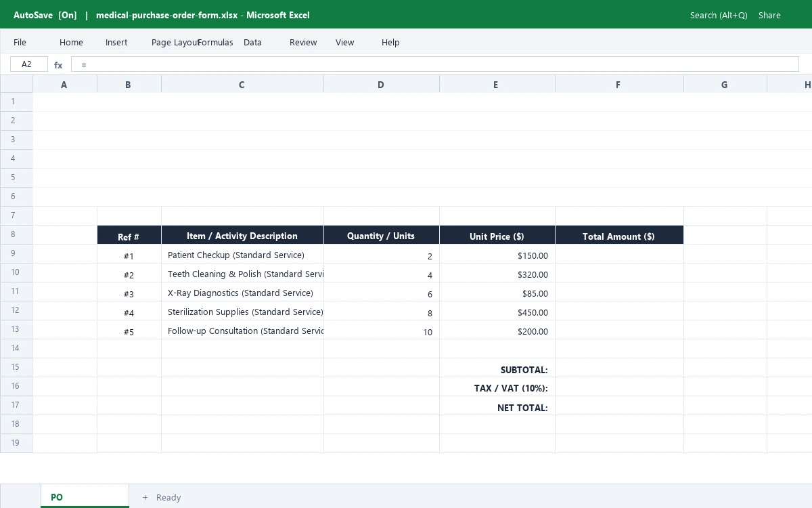This screenshot has width=812, height=508.
Task: Select the $150.00 unit price cell
Action: coord(497,254)
